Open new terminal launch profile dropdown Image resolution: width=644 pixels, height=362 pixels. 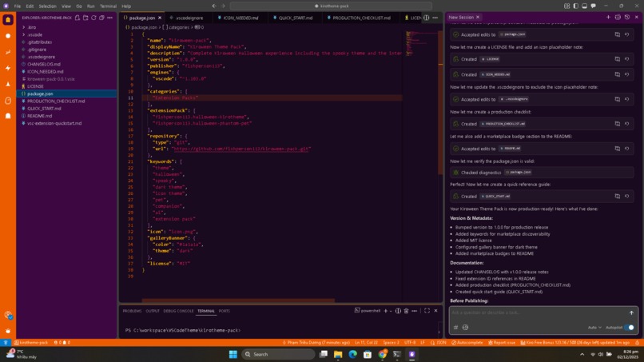click(x=391, y=311)
